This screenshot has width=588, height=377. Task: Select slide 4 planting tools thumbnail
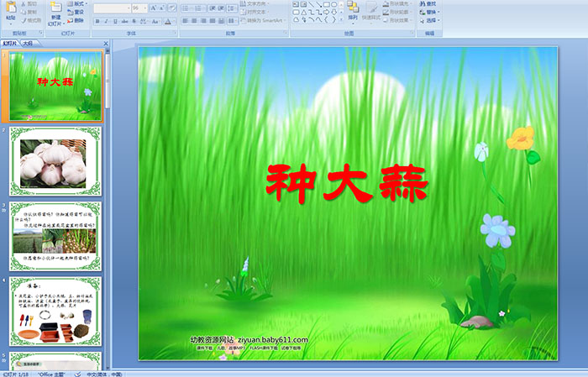(55, 312)
